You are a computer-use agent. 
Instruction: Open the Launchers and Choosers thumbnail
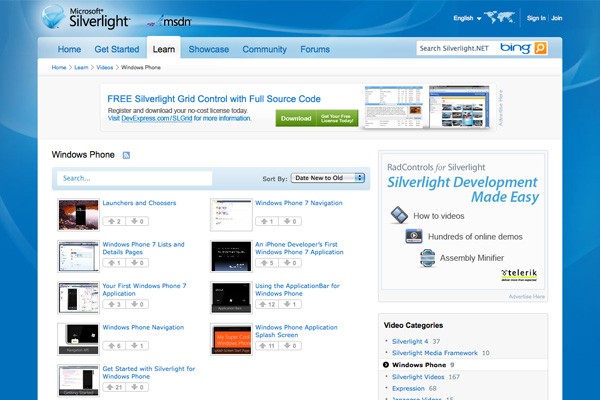78,215
